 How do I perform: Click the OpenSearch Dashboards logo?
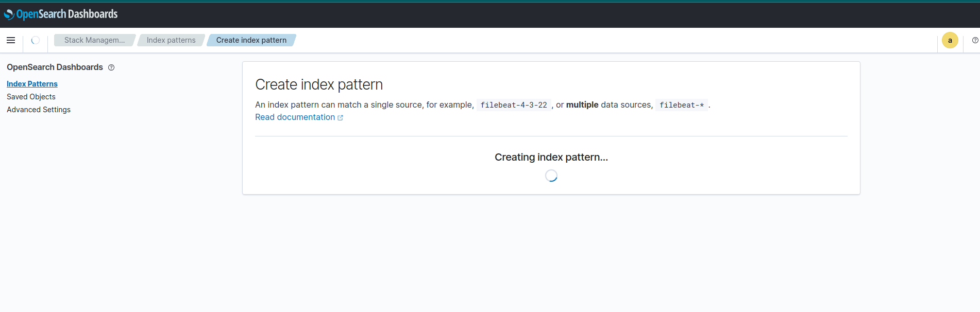61,14
